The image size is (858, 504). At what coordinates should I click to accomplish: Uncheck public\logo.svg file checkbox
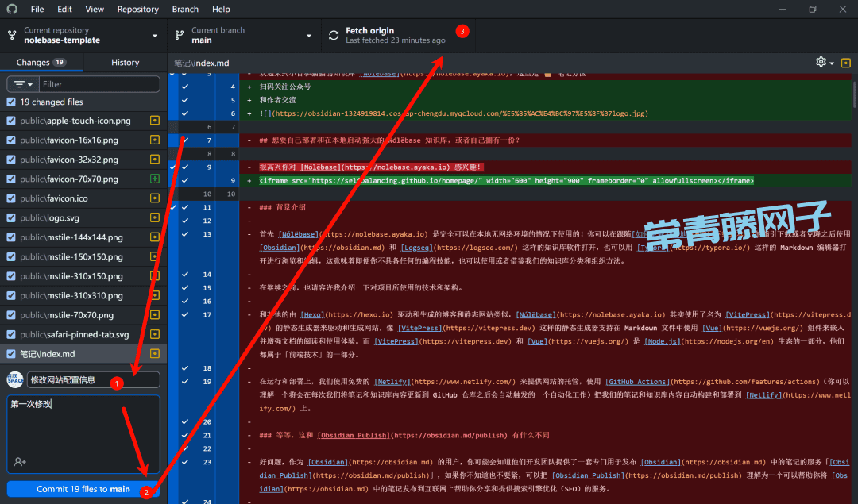[11, 217]
